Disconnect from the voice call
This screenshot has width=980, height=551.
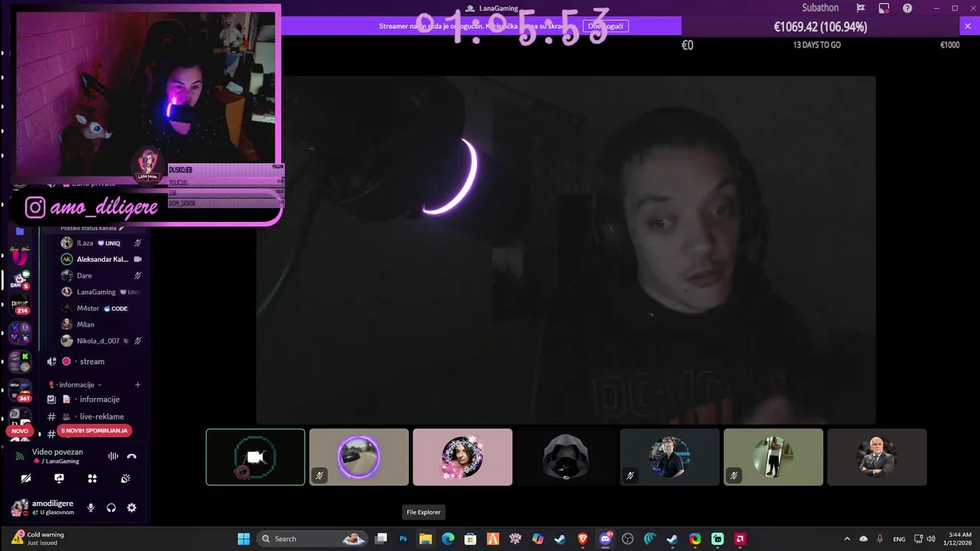pyautogui.click(x=132, y=456)
